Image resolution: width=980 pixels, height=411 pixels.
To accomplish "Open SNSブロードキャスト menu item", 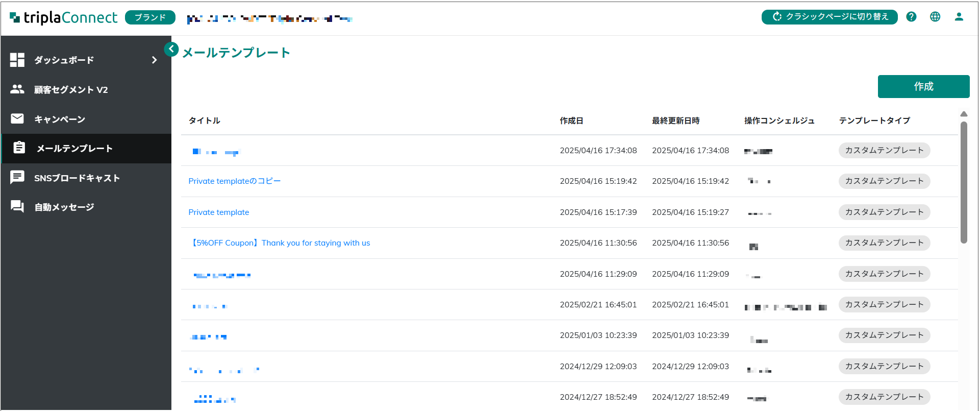I will 86,178.
